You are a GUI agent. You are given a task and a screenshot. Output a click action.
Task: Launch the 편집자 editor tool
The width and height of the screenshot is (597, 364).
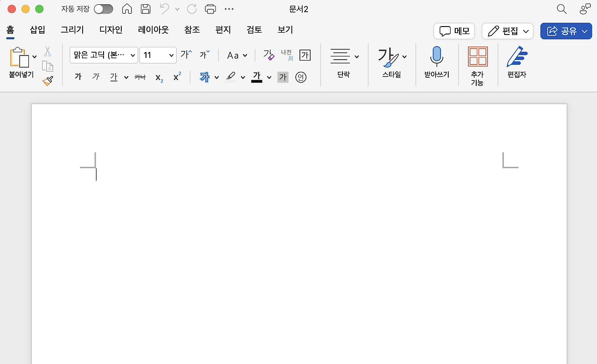pos(517,62)
